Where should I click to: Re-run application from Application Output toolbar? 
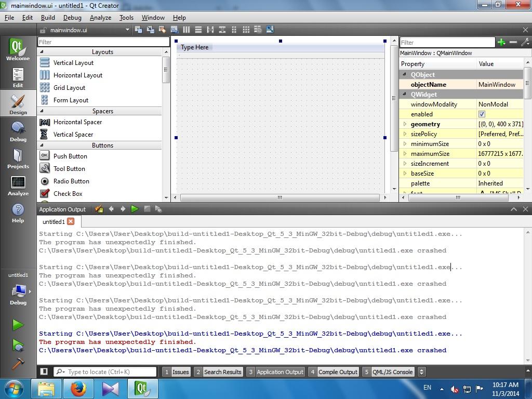tap(135, 209)
